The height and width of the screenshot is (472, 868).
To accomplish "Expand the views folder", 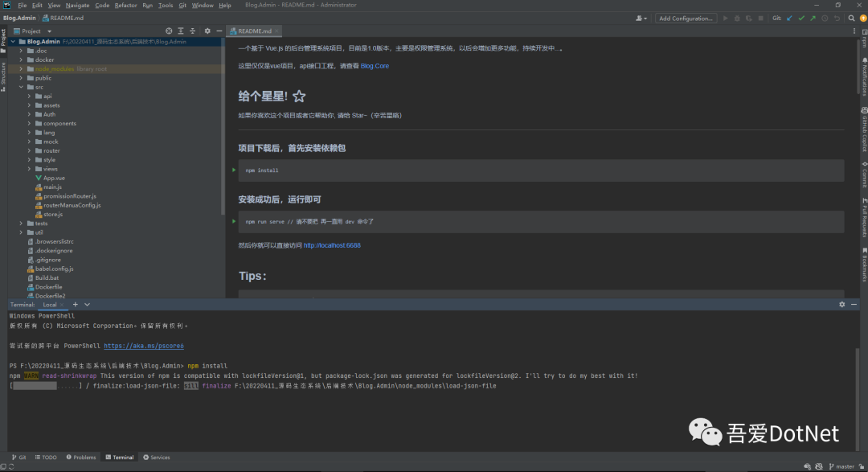I will 30,169.
